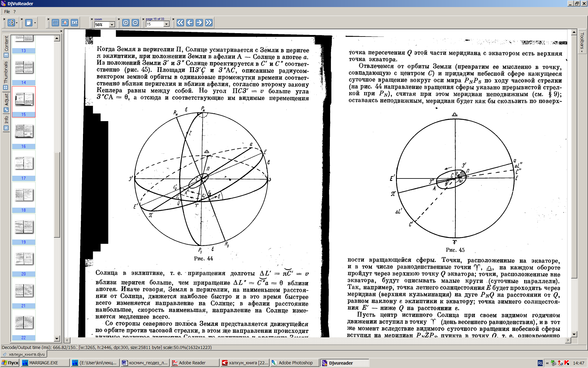Viewport: 588px width, 368px height.
Task: Expand hidden system tray icons chevron
Action: pyautogui.click(x=547, y=363)
